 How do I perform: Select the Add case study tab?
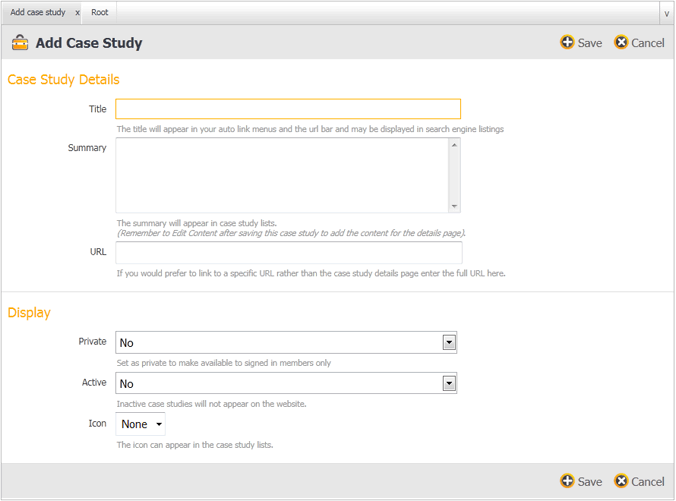coord(37,13)
